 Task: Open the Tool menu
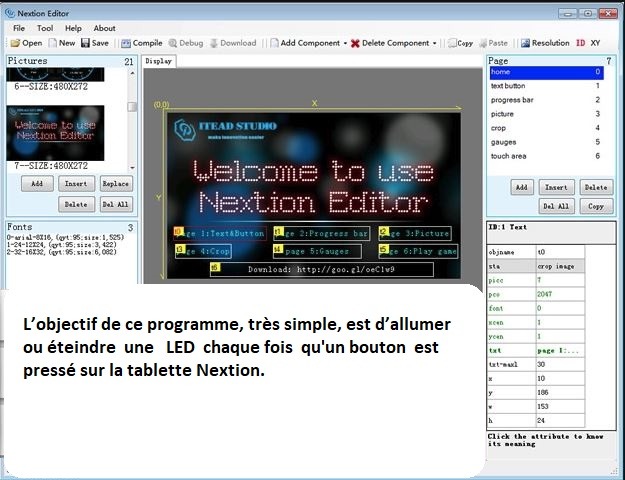click(45, 28)
